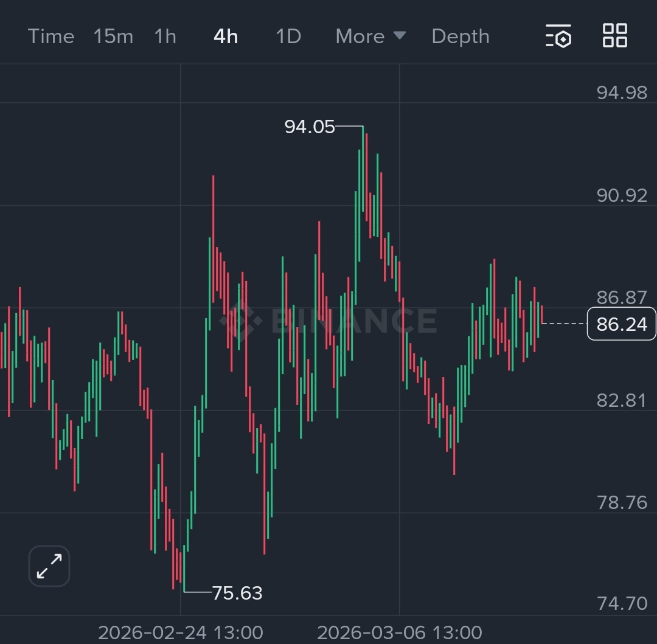Click the 82.81 price axis label
Screen dimensions: 657x644
pos(622,401)
